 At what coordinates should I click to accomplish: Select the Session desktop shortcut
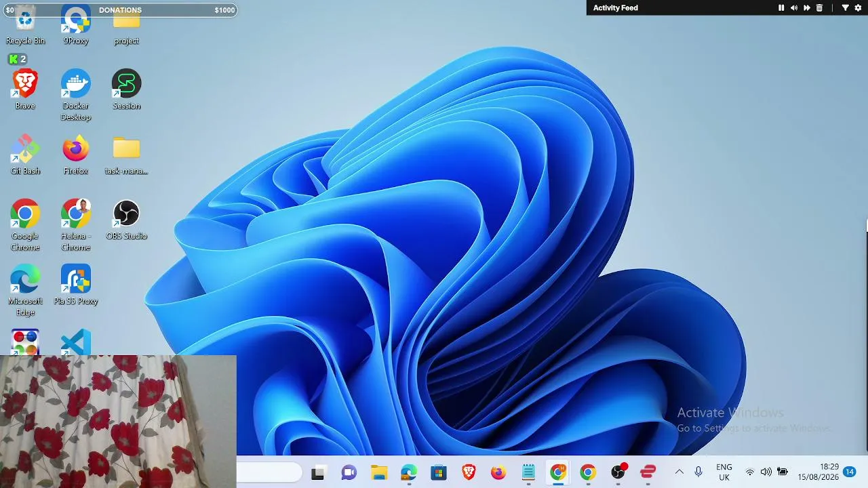[127, 89]
